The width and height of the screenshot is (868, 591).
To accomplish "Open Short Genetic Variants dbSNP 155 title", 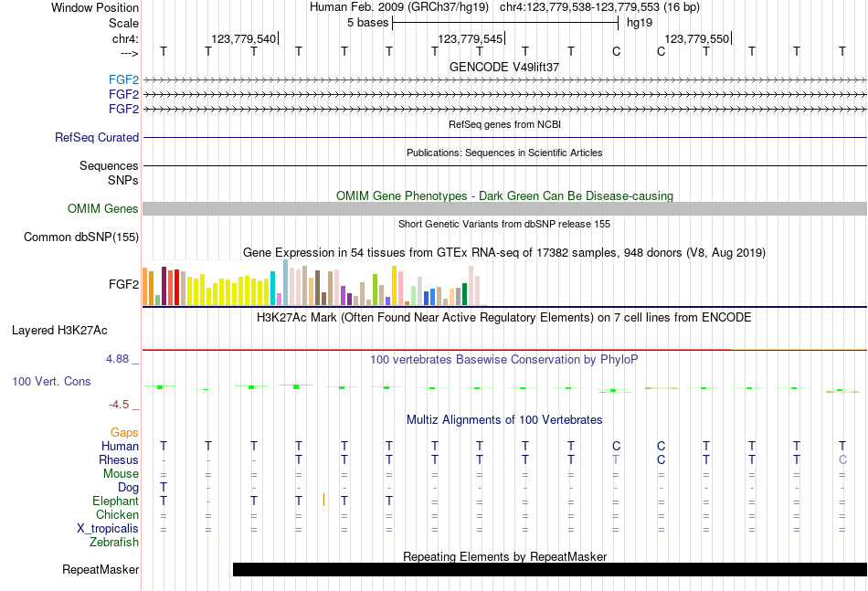I will 504,224.
